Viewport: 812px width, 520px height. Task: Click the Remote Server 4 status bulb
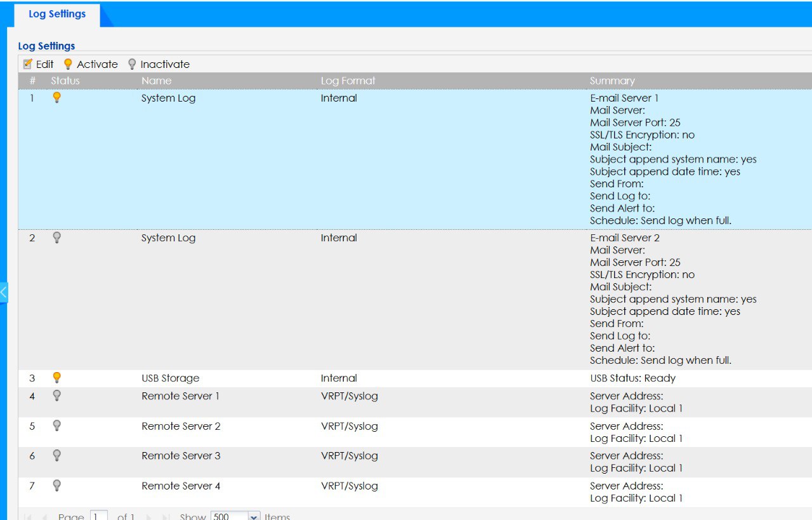(x=56, y=486)
